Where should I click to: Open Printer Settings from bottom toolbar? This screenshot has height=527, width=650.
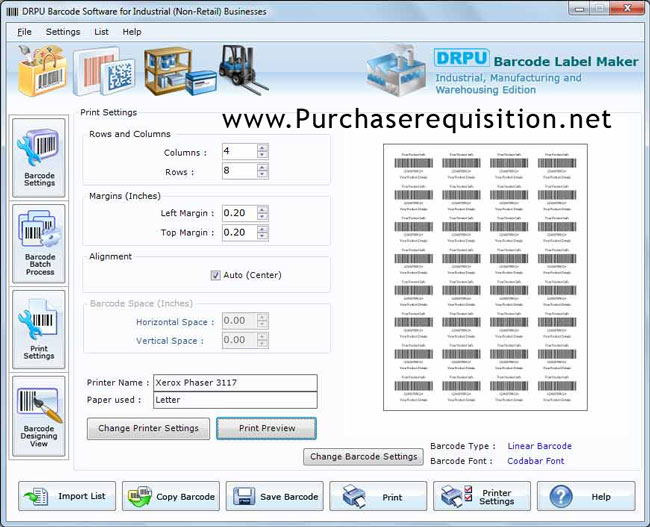[x=482, y=496]
